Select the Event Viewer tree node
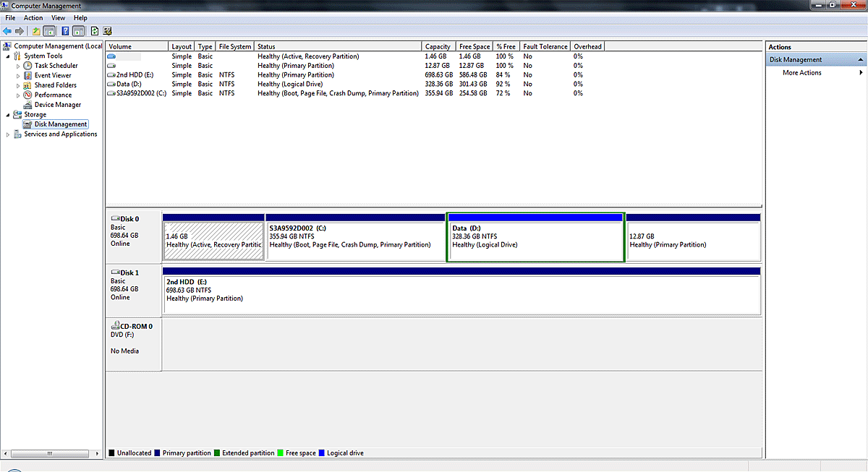The image size is (868, 472). (x=52, y=75)
